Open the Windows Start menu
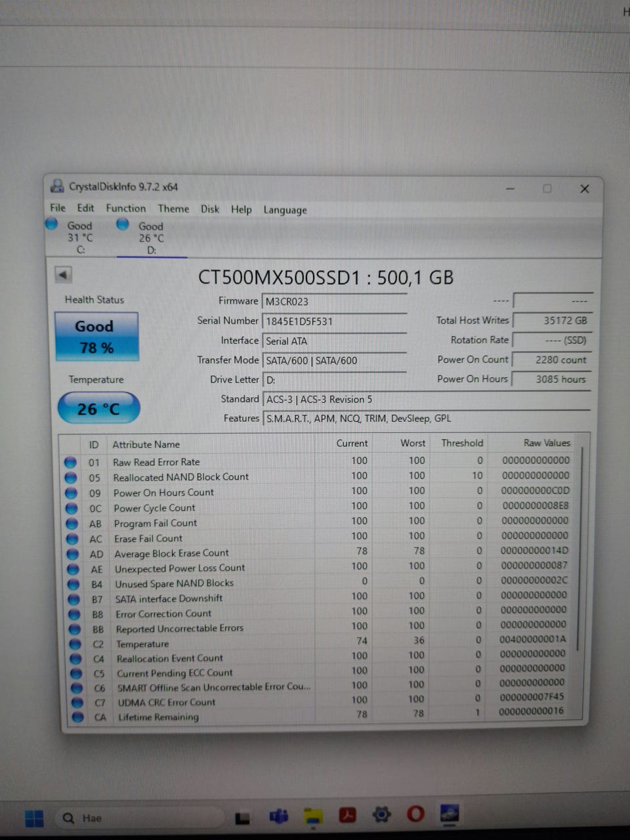 tap(34, 818)
